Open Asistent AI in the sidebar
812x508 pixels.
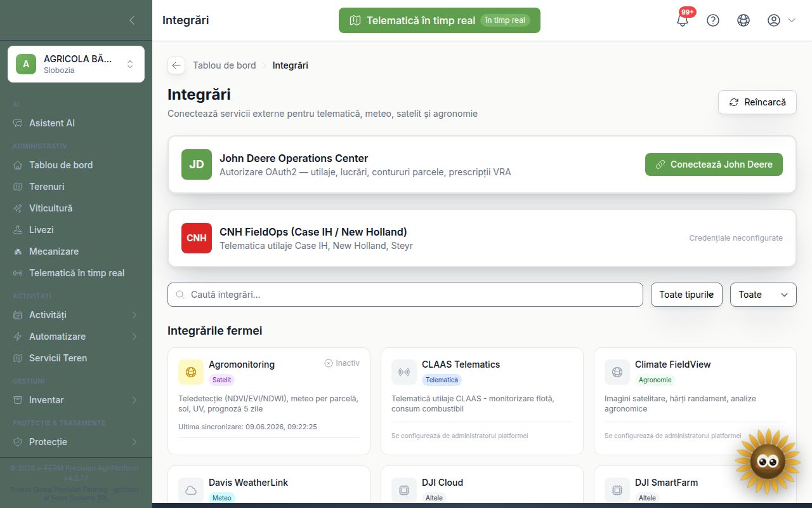click(76, 123)
